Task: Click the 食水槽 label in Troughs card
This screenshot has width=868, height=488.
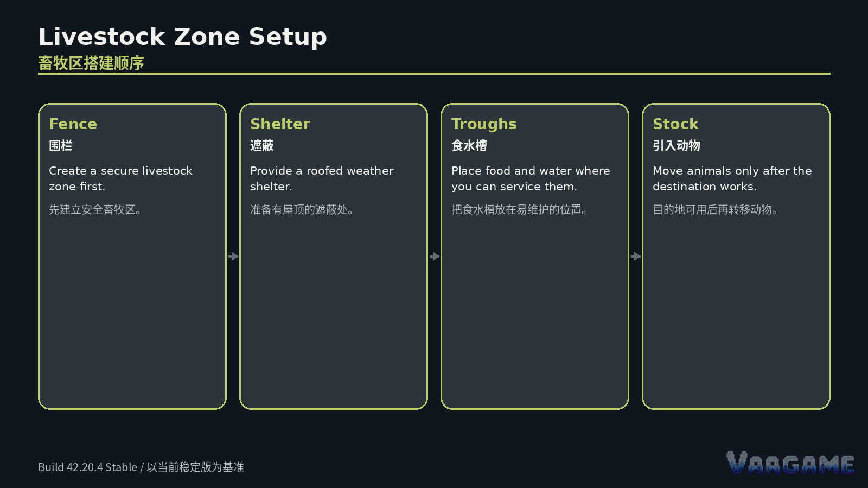Action: click(x=469, y=145)
